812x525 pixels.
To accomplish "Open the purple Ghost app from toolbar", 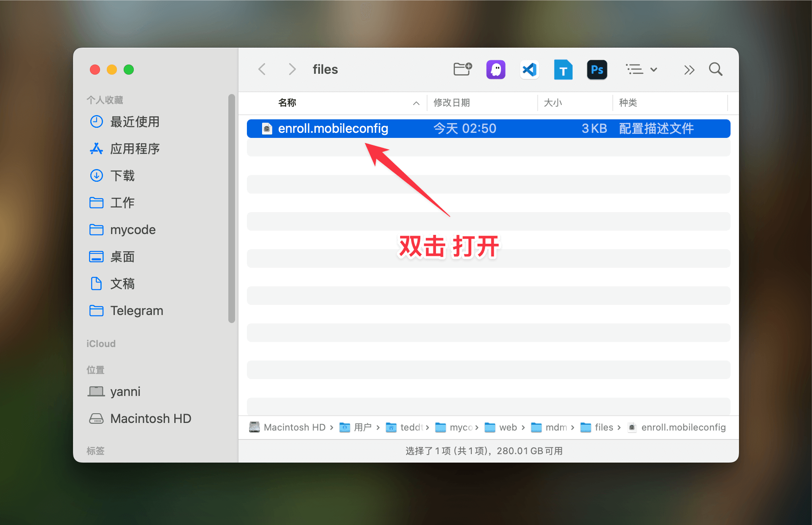I will pos(495,69).
